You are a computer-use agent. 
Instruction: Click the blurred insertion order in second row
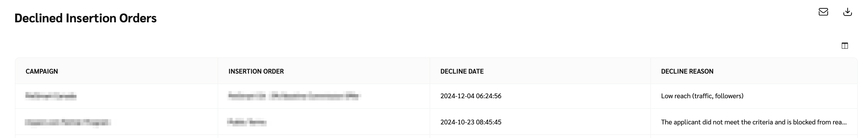pyautogui.click(x=247, y=122)
